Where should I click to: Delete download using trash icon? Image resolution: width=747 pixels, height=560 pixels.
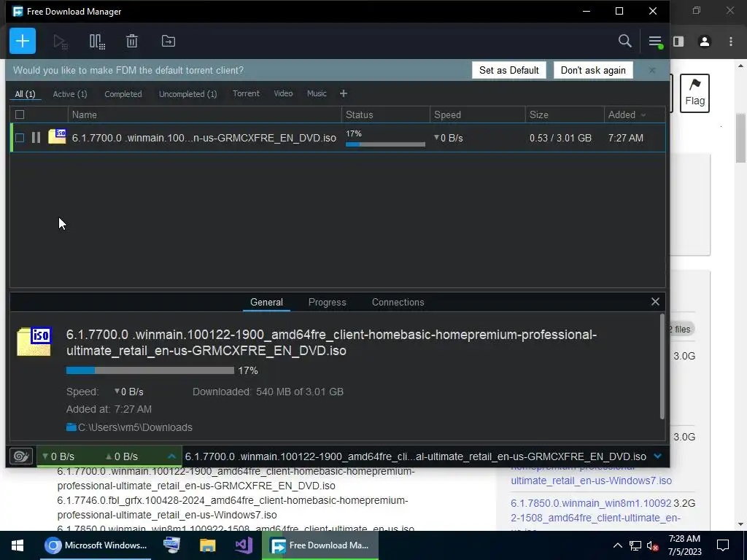132,42
